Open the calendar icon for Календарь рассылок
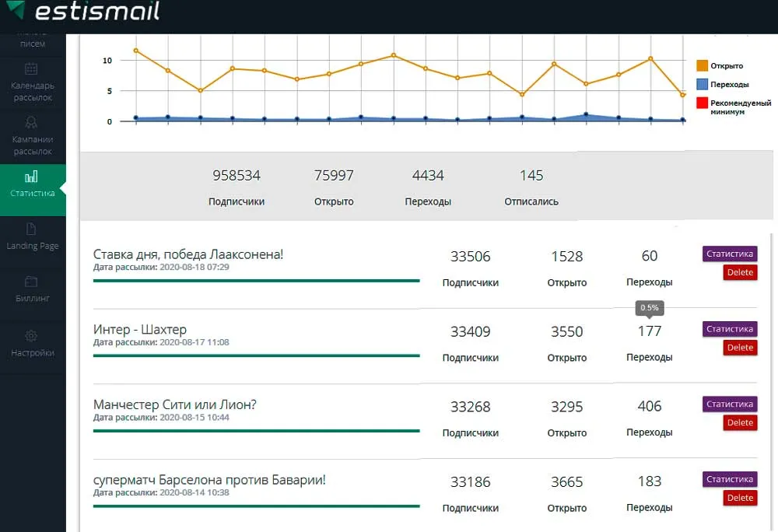The width and height of the screenshot is (778, 532). [x=31, y=69]
